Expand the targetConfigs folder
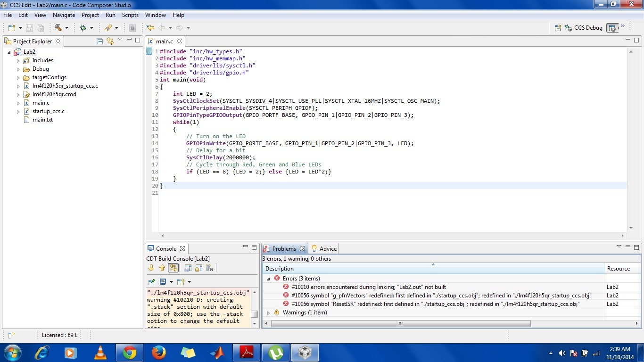644x362 pixels. tap(18, 78)
